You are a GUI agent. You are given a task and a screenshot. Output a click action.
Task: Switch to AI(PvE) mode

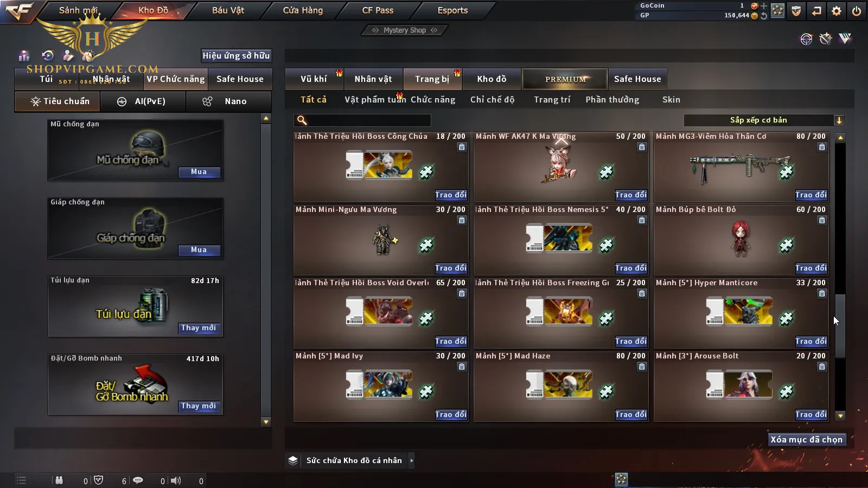[143, 101]
